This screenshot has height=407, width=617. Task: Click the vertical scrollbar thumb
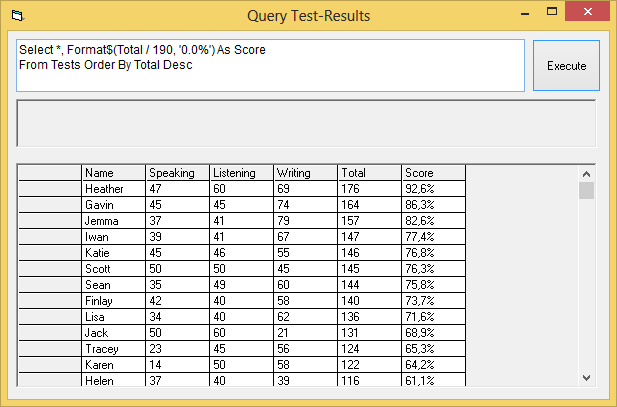pyautogui.click(x=586, y=190)
